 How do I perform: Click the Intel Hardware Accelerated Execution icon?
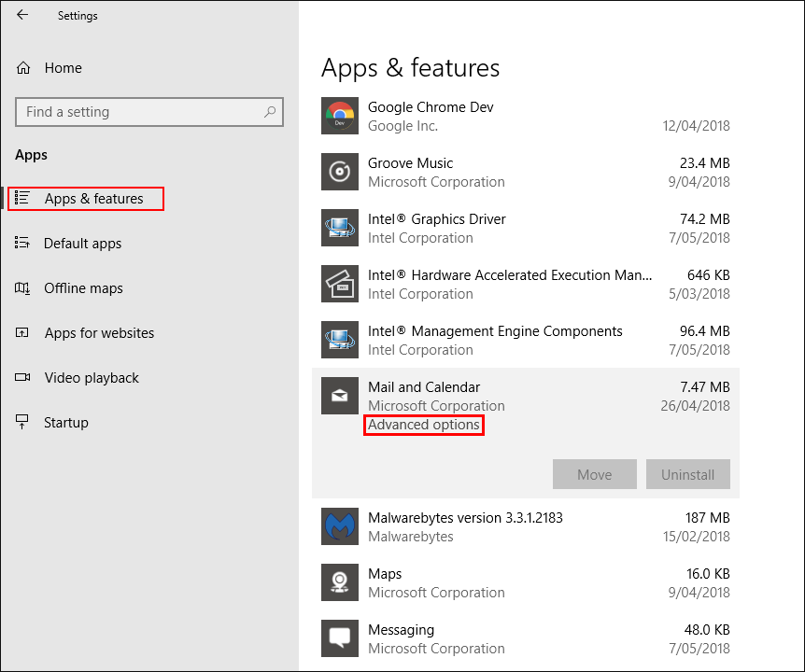tap(340, 284)
